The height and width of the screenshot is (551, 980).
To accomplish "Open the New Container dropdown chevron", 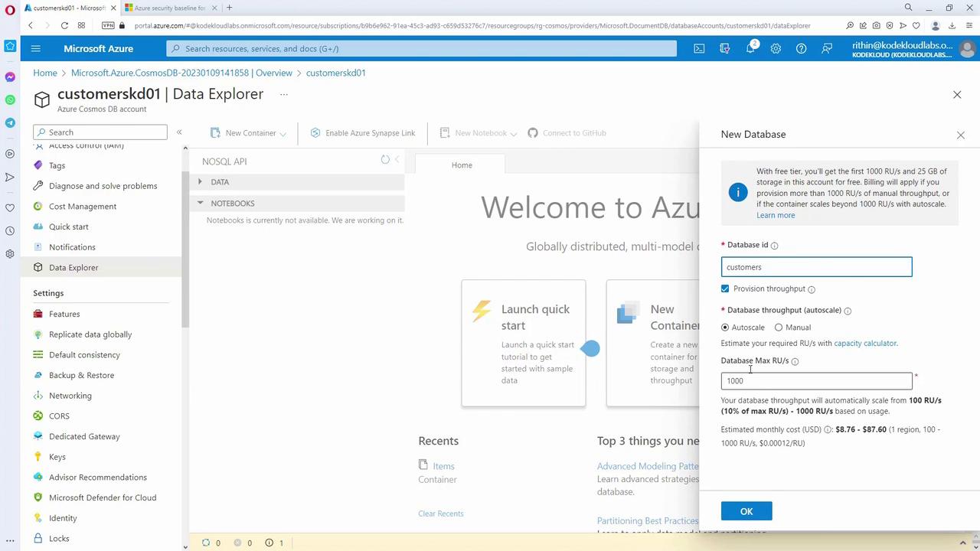I will click(x=283, y=134).
